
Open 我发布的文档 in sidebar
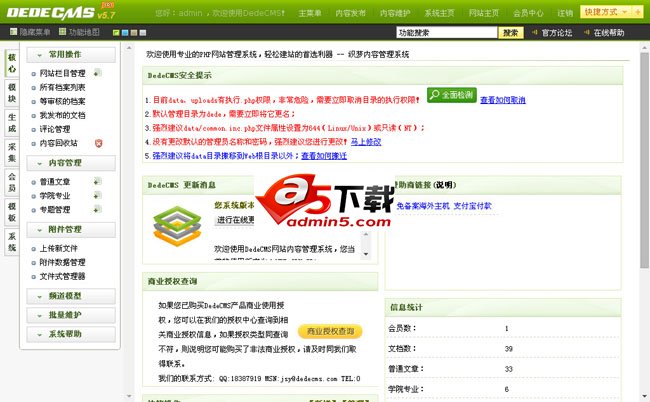62,116
